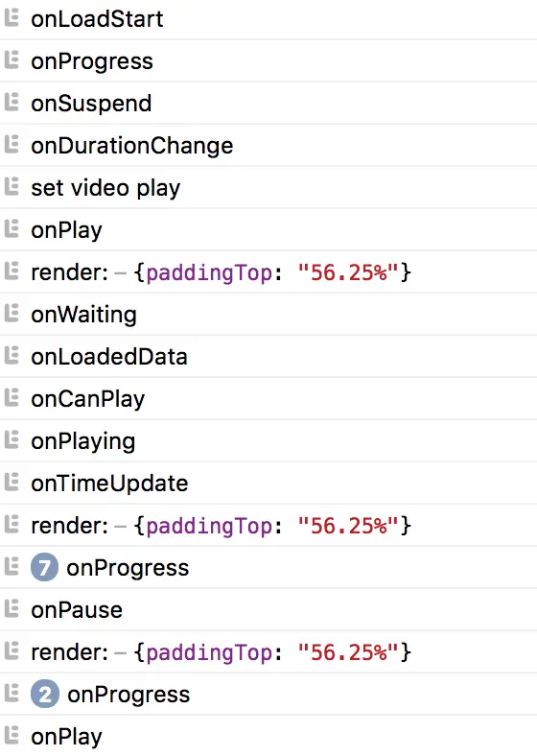Click the log icon beside onPause

pos(12,609)
